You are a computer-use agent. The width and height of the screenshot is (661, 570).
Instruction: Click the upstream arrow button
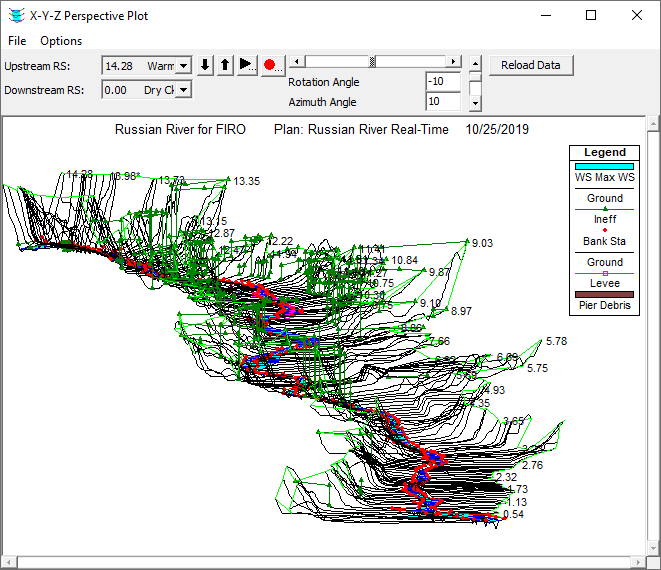tap(225, 65)
